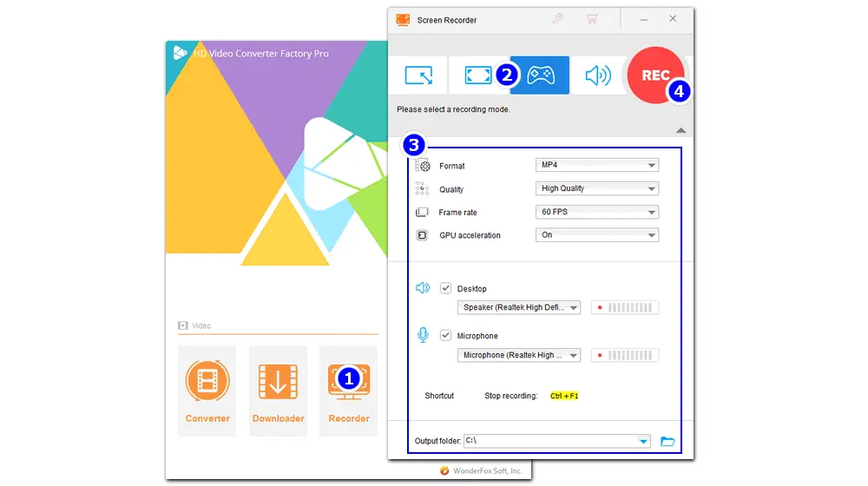Viewport: 868px width, 486px height.
Task: Click the microphone icon beside Microphone
Action: [423, 335]
